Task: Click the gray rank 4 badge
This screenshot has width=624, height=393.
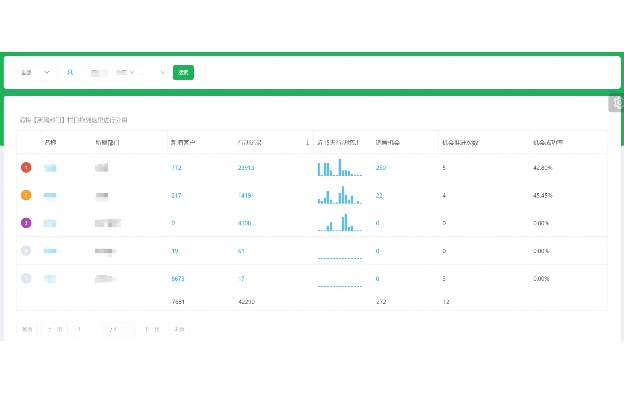Action: tap(26, 251)
